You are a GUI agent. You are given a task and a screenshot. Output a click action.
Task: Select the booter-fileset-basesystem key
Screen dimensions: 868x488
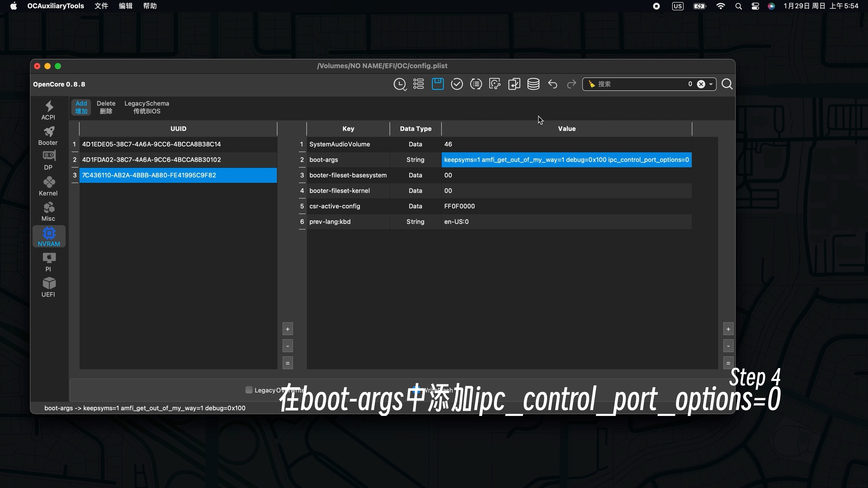(348, 175)
